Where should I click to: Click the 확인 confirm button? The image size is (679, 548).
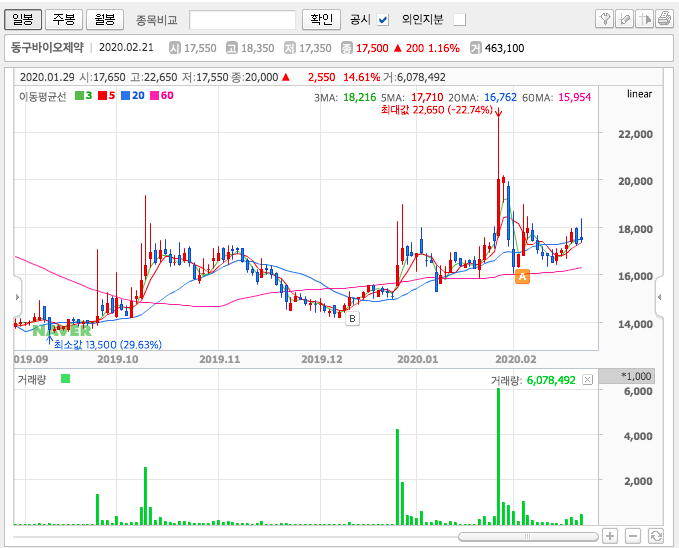point(321,19)
